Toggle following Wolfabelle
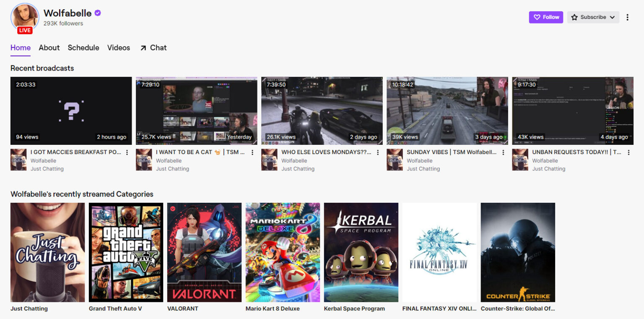The height and width of the screenshot is (319, 644). tap(546, 17)
